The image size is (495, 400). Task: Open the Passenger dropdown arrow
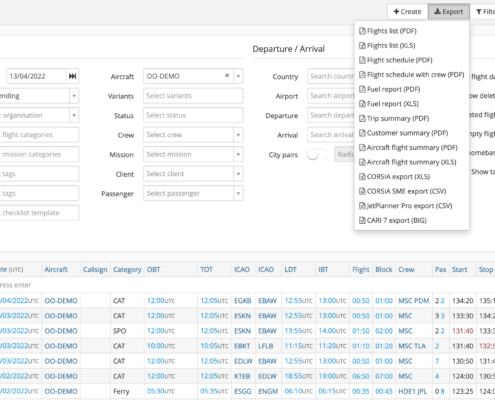click(238, 193)
